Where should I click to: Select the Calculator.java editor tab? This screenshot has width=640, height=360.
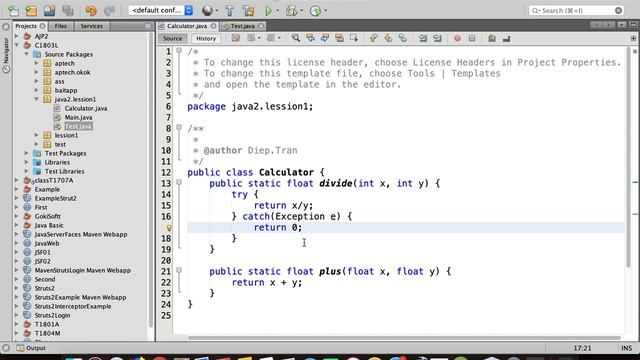(187, 26)
